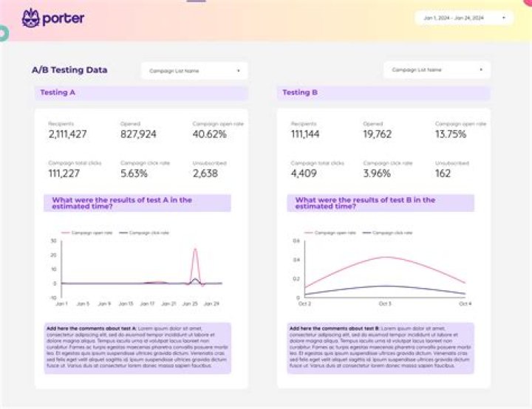Viewport: 532px width, 409px height.
Task: Click the Recipients value 2,111,427
Action: click(x=67, y=134)
